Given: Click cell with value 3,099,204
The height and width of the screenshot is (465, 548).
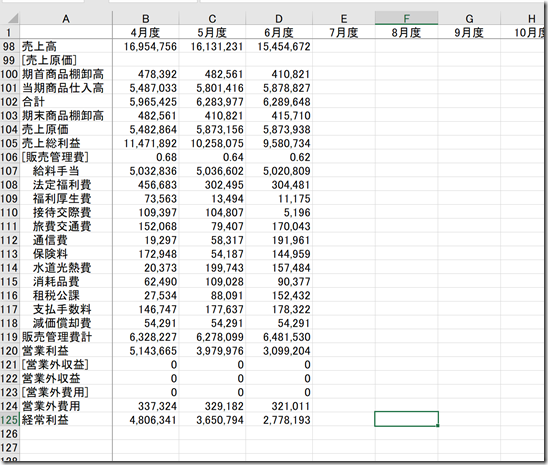Looking at the screenshot, I should point(279,350).
